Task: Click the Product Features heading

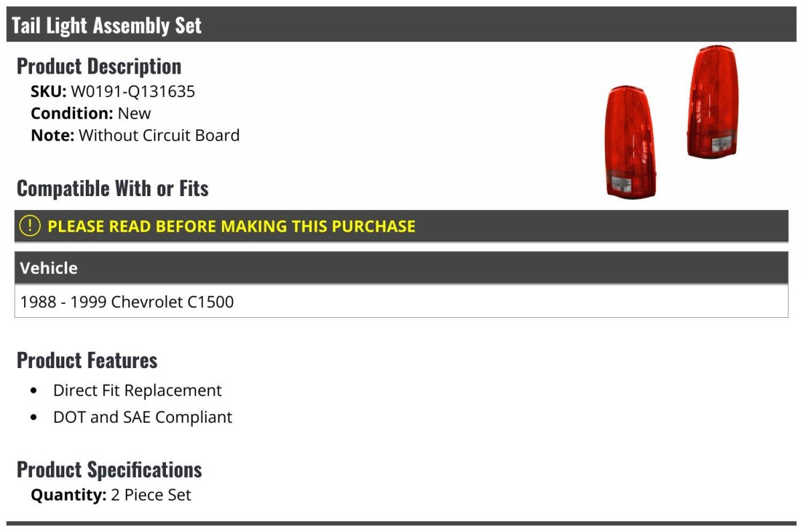Action: (x=87, y=360)
